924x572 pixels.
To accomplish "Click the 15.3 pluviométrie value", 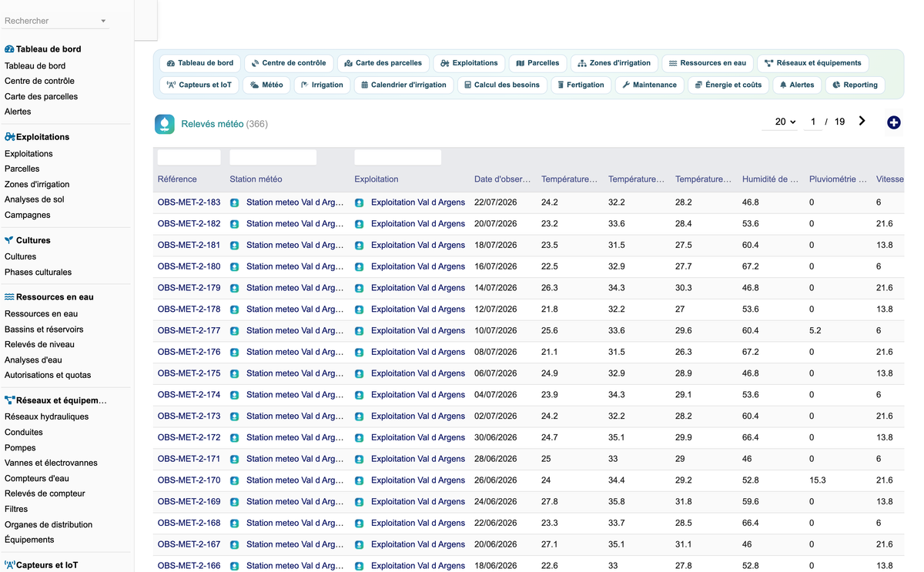I will click(818, 480).
